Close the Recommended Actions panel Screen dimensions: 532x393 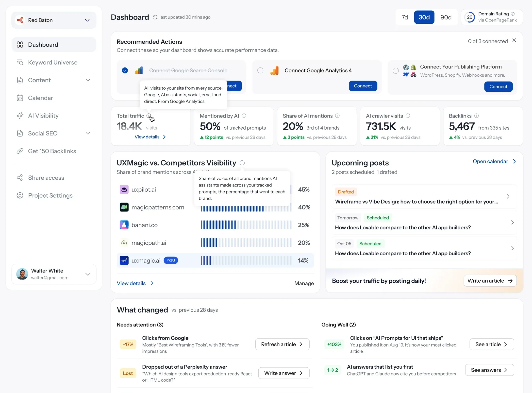514,40
